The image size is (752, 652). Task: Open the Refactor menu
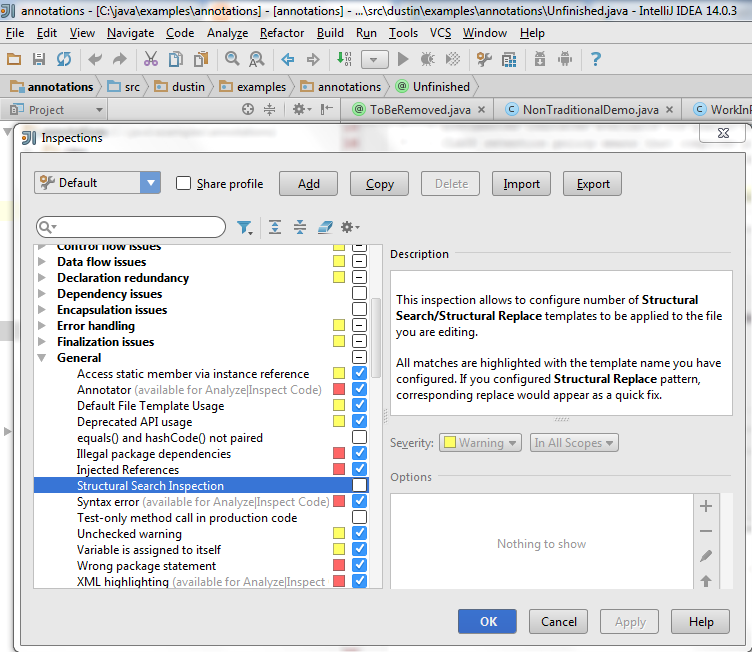282,33
